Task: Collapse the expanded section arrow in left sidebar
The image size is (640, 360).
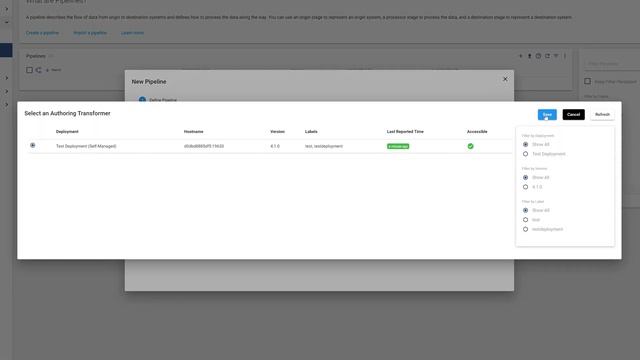Action: tap(7, 22)
